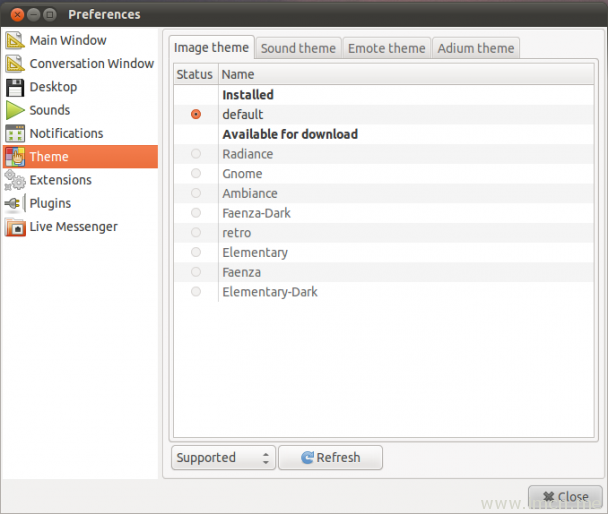
Task: Switch to the Sound theme tab
Action: pos(298,48)
